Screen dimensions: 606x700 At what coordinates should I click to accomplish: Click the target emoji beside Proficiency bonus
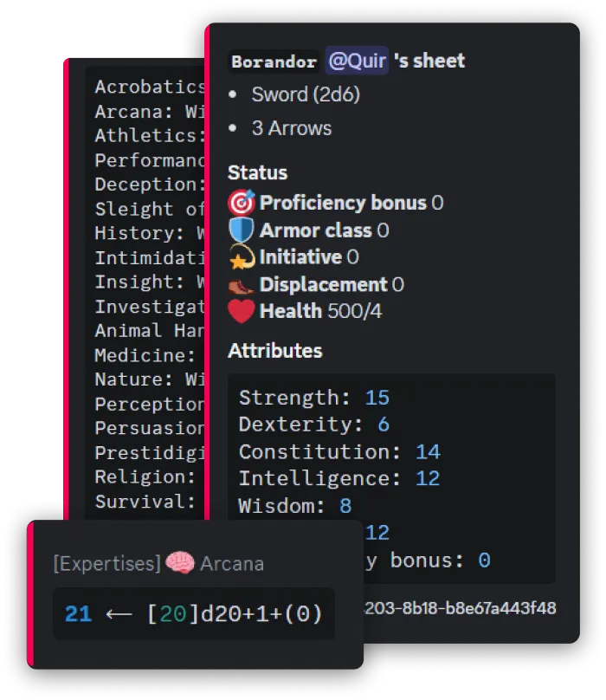[241, 203]
